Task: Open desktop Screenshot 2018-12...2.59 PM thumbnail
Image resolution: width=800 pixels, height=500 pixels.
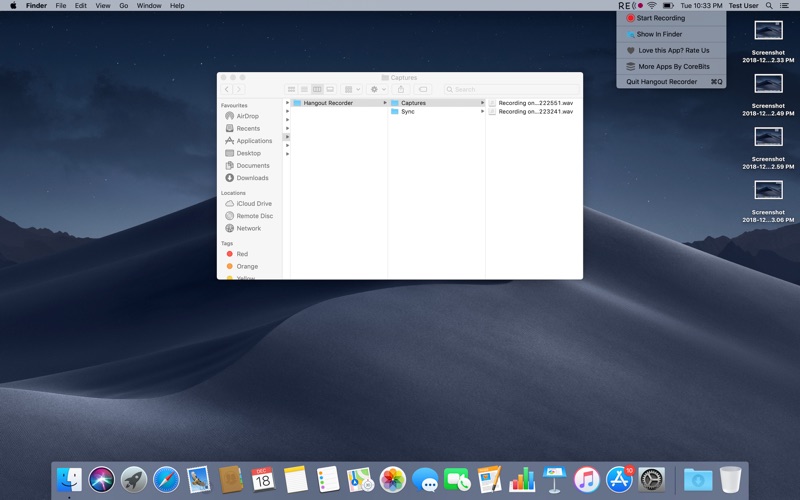Action: [768, 137]
